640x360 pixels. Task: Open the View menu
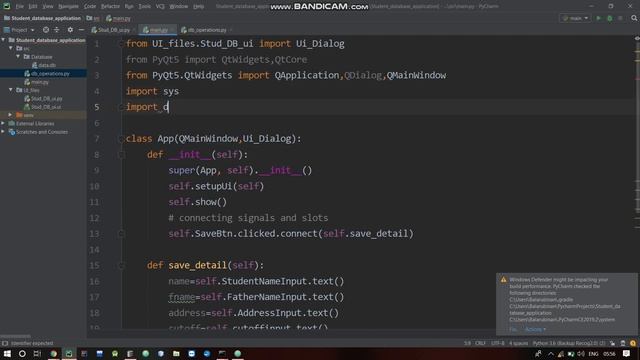[x=48, y=7]
